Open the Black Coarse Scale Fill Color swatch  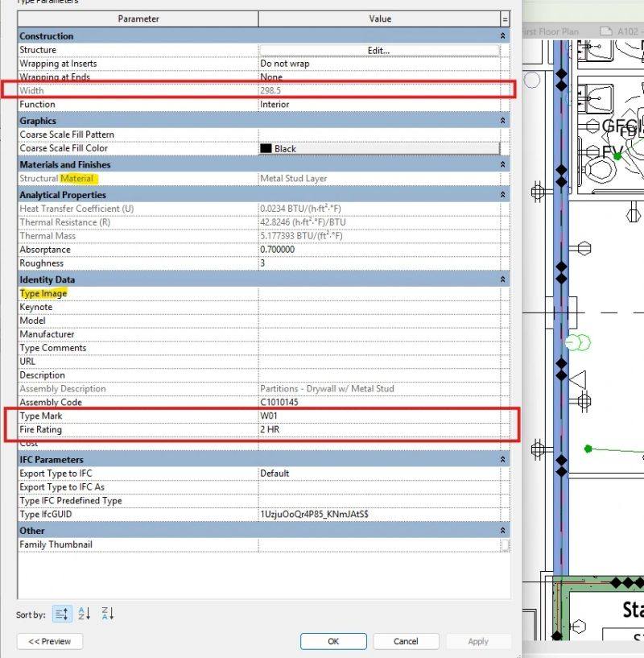click(x=379, y=148)
